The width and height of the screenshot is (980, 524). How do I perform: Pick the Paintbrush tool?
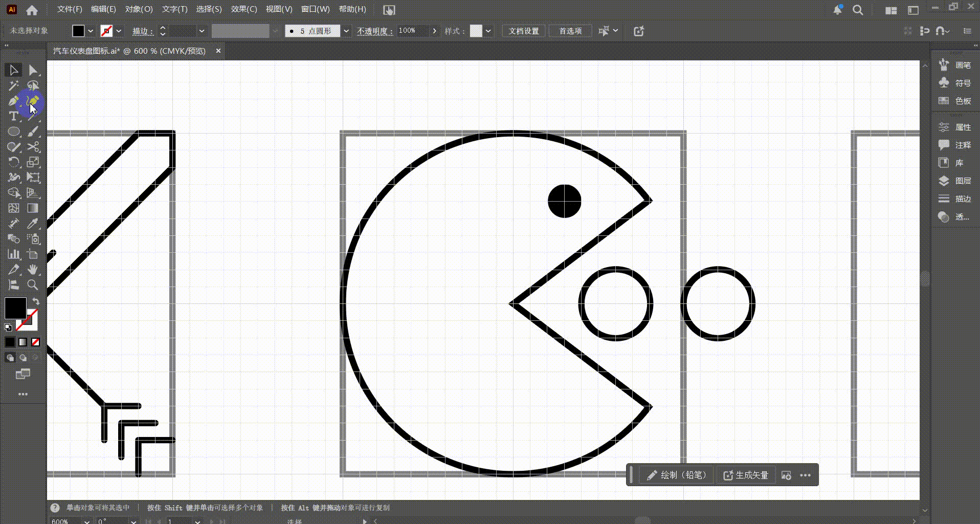pos(33,132)
